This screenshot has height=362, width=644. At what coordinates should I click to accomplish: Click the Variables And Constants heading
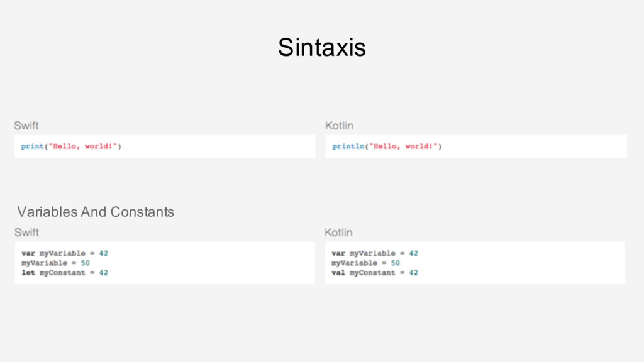click(96, 212)
